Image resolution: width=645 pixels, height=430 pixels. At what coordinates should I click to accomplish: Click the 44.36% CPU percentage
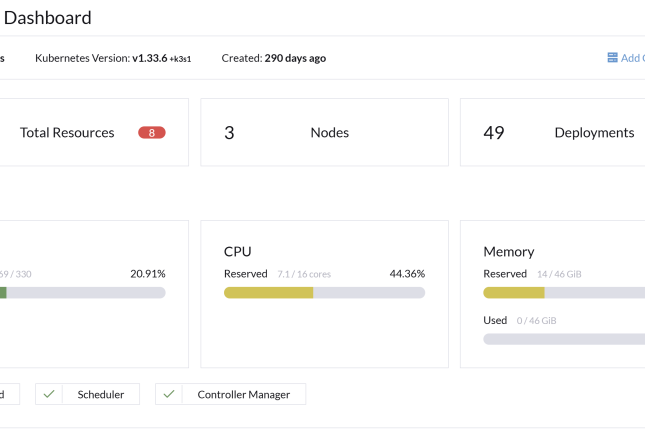[407, 274]
